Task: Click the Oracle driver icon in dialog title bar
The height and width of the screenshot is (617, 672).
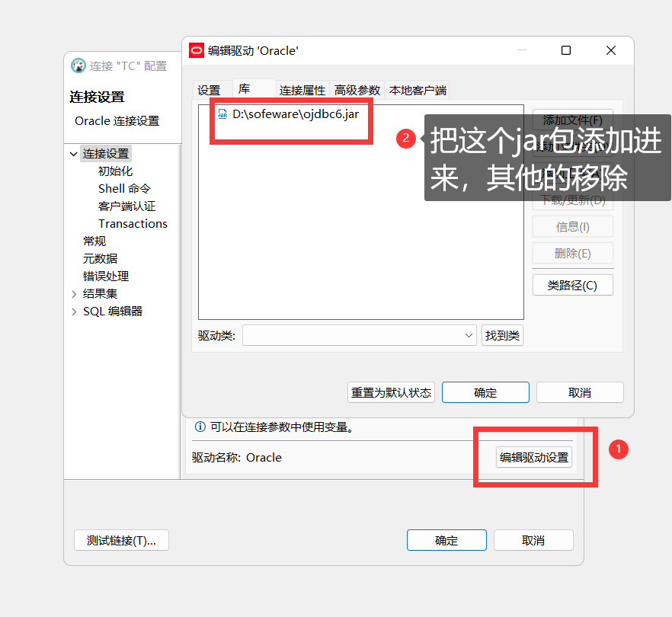Action: pyautogui.click(x=197, y=50)
